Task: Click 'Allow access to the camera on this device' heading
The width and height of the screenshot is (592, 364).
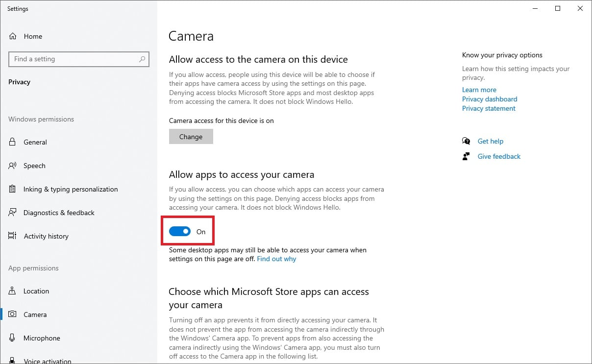Action: coord(258,59)
